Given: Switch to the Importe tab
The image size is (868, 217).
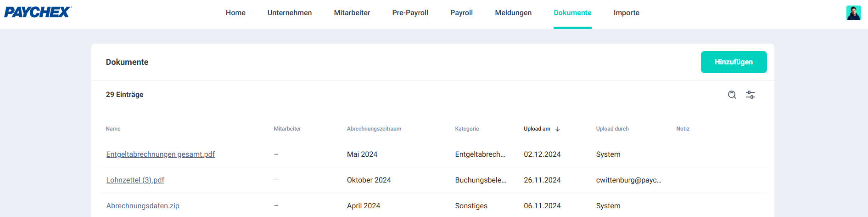Looking at the screenshot, I should [x=627, y=13].
